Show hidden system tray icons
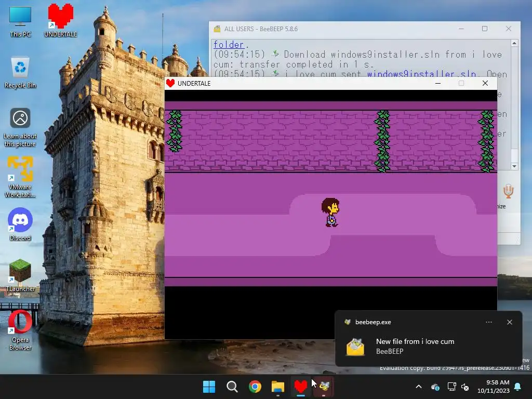 pyautogui.click(x=419, y=387)
